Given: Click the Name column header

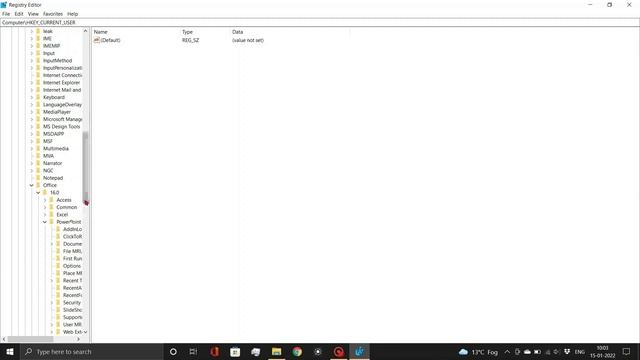Looking at the screenshot, I should [100, 32].
